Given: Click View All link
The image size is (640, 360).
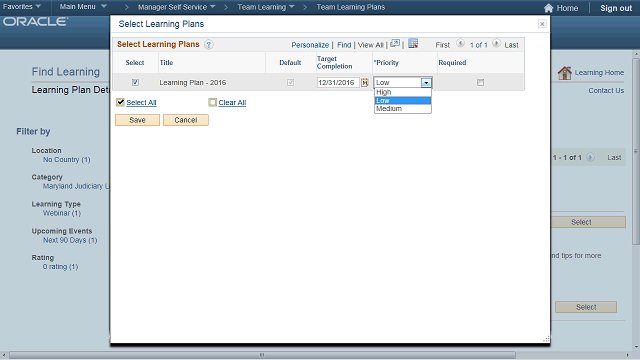Looking at the screenshot, I should tap(371, 45).
